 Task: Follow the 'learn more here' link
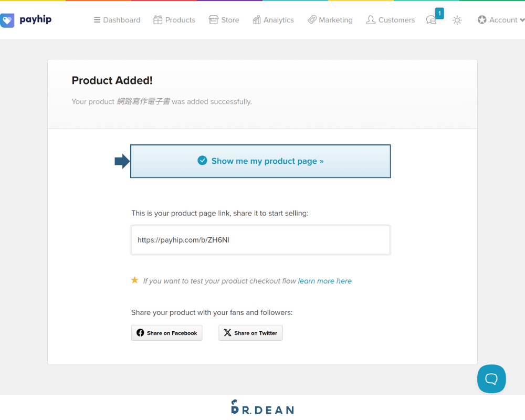coord(325,281)
